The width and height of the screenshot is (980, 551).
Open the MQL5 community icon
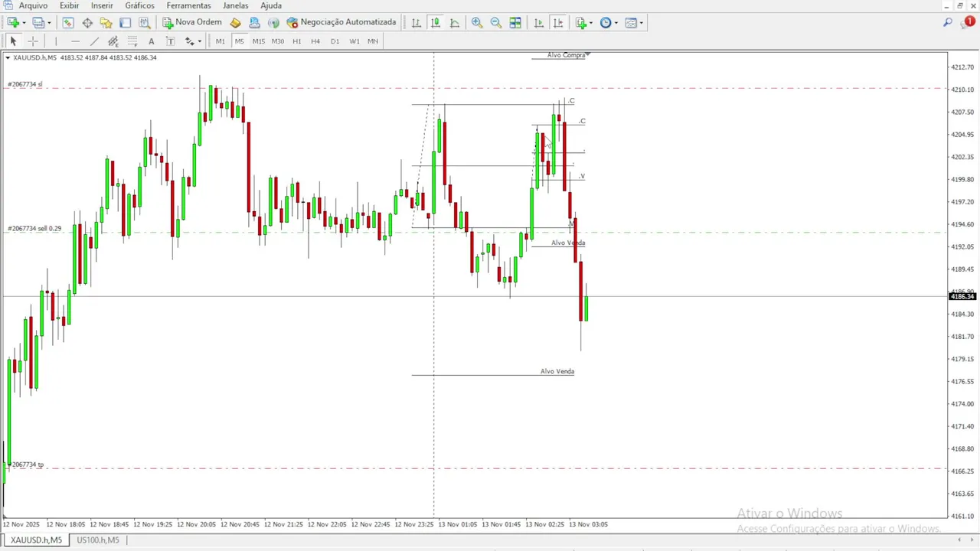(255, 23)
